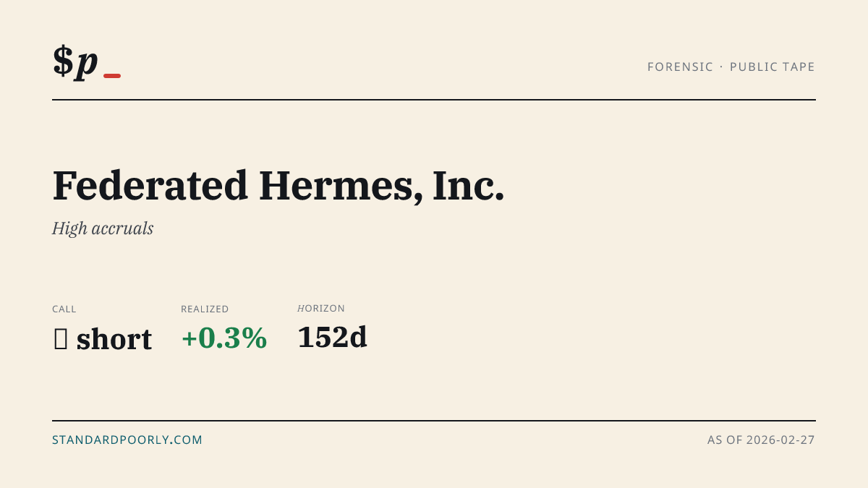Click the italic p in the logo

pyautogui.click(x=87, y=64)
